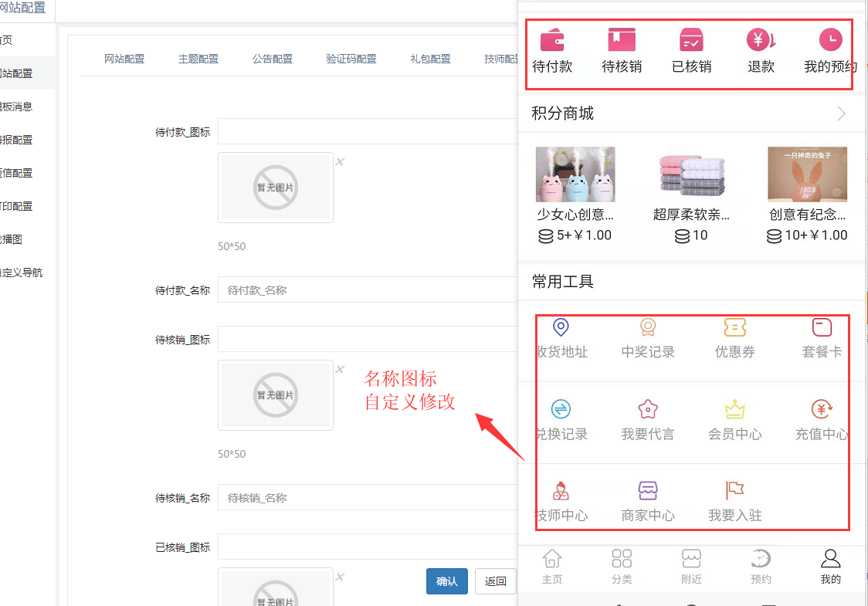Open 短信配置 in the left sidebar
This screenshot has width=868, height=606.
point(17,173)
